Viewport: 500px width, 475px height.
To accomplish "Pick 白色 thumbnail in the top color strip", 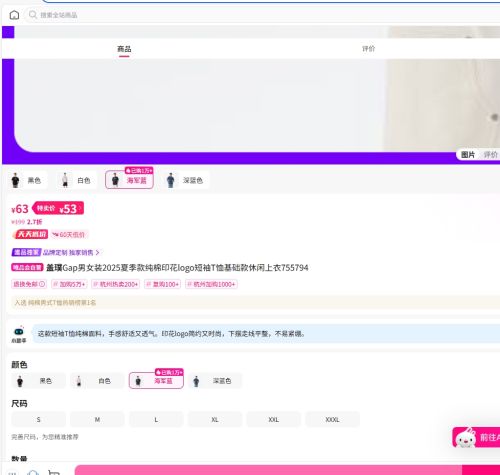I will 76,180.
